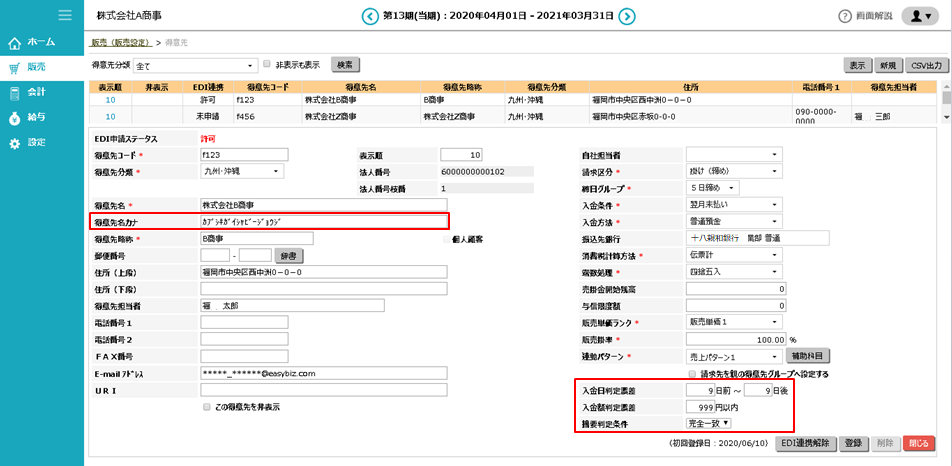Click the 設定 gear icon
Screen dimensions: 952x466
[15, 144]
